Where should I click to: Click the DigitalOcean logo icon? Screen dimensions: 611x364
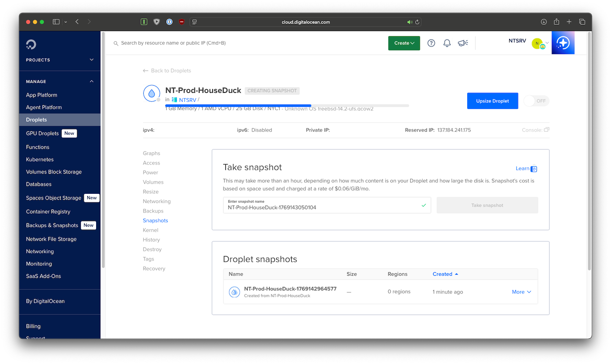pyautogui.click(x=31, y=44)
